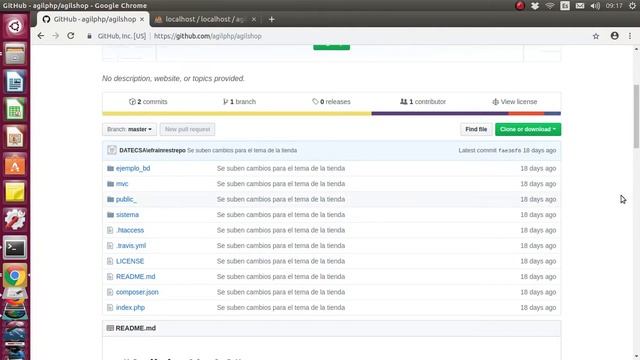Open the Dropbox tray indicator
The image size is (640, 360).
pos(535,6)
